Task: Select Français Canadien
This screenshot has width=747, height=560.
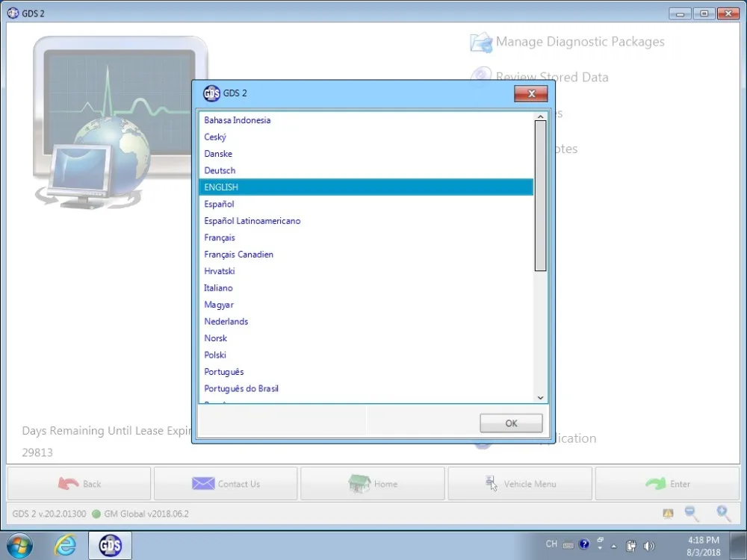Action: [366, 255]
